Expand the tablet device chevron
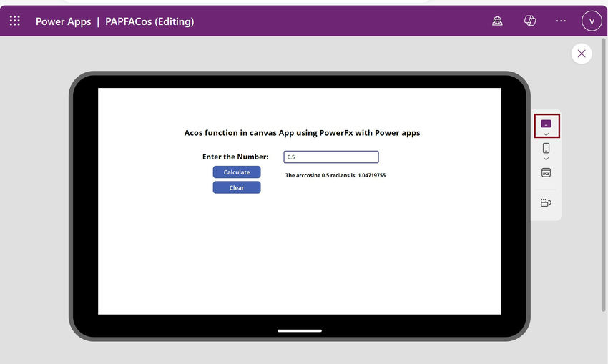 click(x=546, y=134)
